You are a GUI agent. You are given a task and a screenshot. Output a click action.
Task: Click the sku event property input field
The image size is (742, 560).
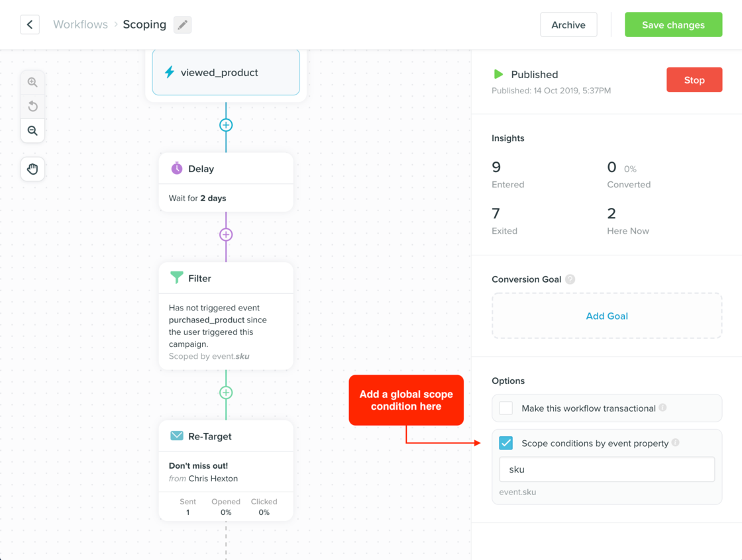click(x=606, y=469)
